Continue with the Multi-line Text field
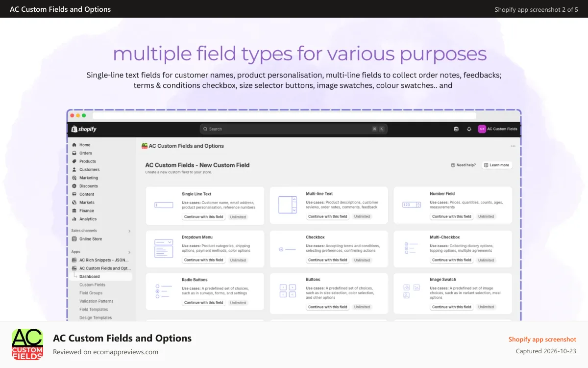The height and width of the screenshot is (368, 588). [328, 216]
